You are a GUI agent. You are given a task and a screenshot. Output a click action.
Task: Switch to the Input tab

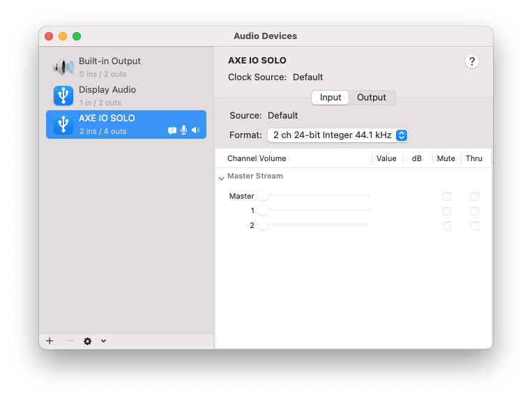pyautogui.click(x=330, y=98)
